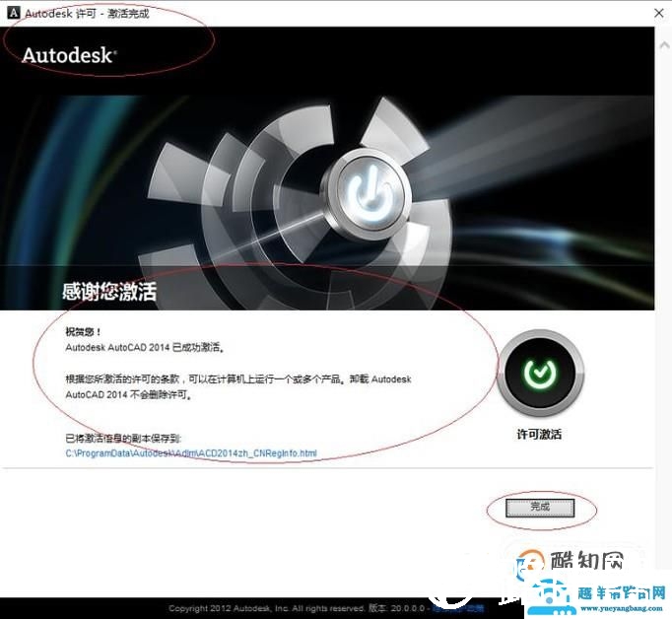Click the 'AutoCAD 2014 不会删除许可' line
This screenshot has height=619, width=672.
point(128,395)
